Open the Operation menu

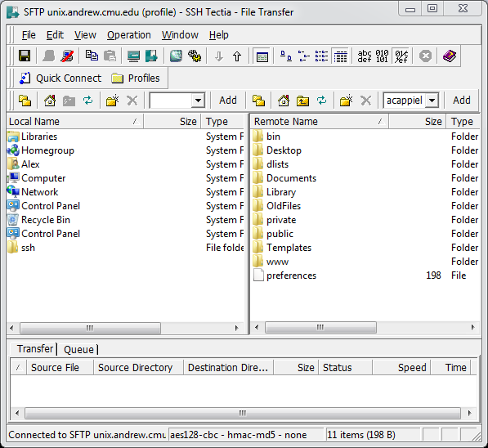pos(129,35)
